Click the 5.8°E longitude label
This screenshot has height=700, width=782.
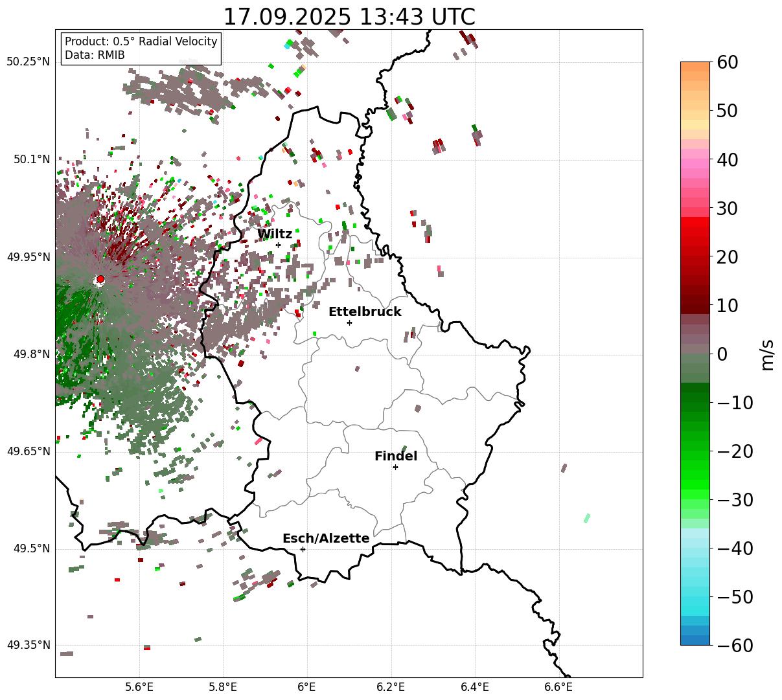tap(224, 686)
